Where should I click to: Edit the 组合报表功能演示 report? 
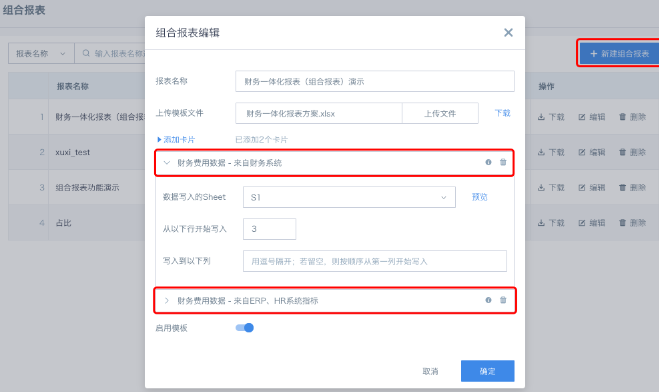point(592,187)
